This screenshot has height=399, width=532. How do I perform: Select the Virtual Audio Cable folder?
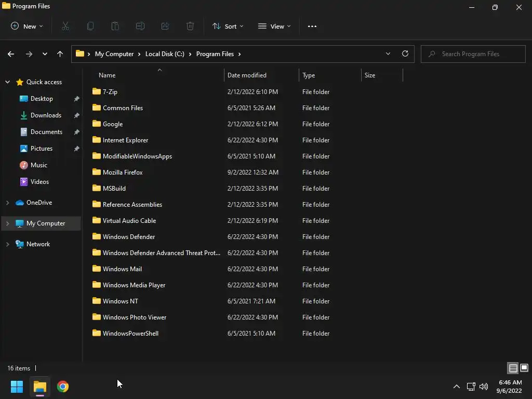(x=129, y=220)
